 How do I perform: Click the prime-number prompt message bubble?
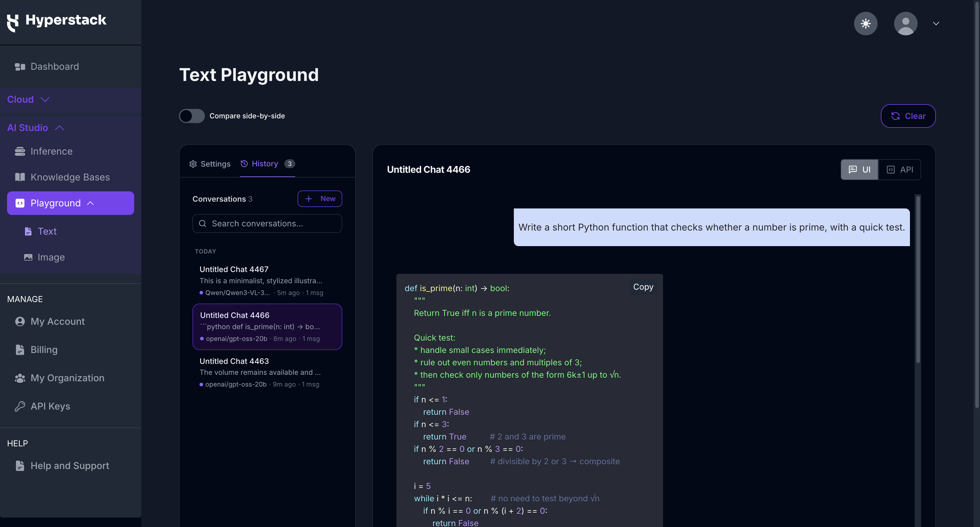(711, 227)
